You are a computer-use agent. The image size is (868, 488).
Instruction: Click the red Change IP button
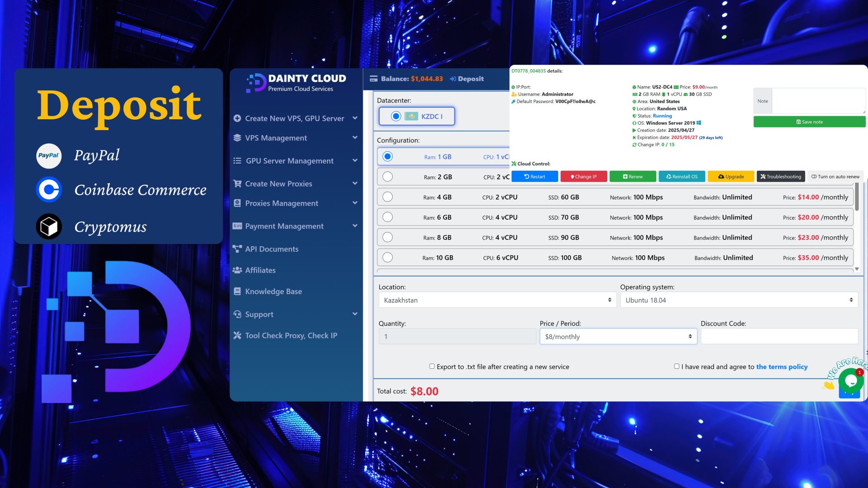point(584,177)
